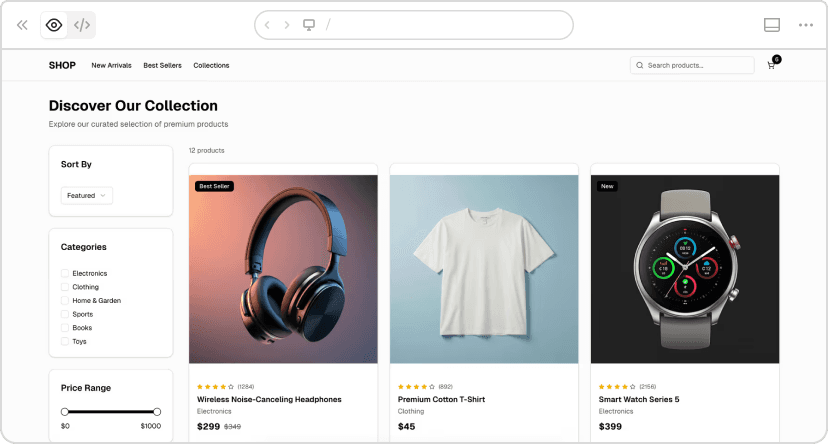
Task: Click the right price range slider handle
Action: 157,411
